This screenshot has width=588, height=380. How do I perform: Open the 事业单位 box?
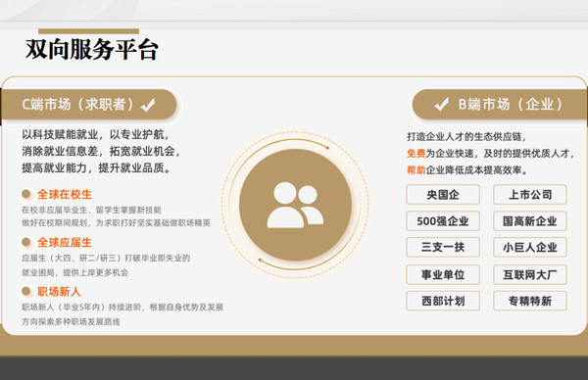click(443, 274)
